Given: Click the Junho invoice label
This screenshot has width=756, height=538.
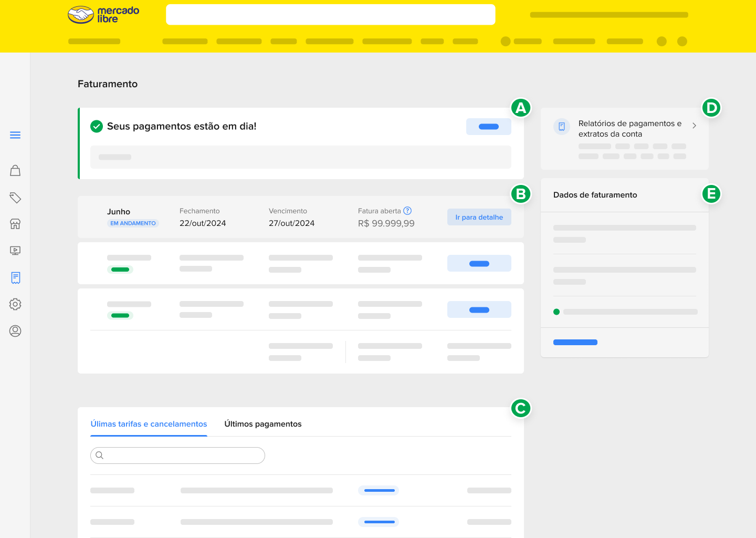Looking at the screenshot, I should click(x=119, y=212).
